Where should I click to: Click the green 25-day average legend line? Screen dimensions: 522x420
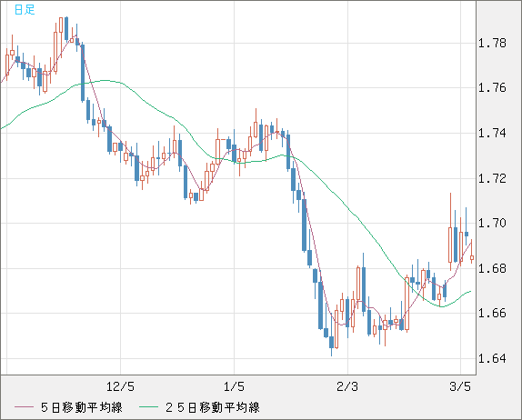148,407
